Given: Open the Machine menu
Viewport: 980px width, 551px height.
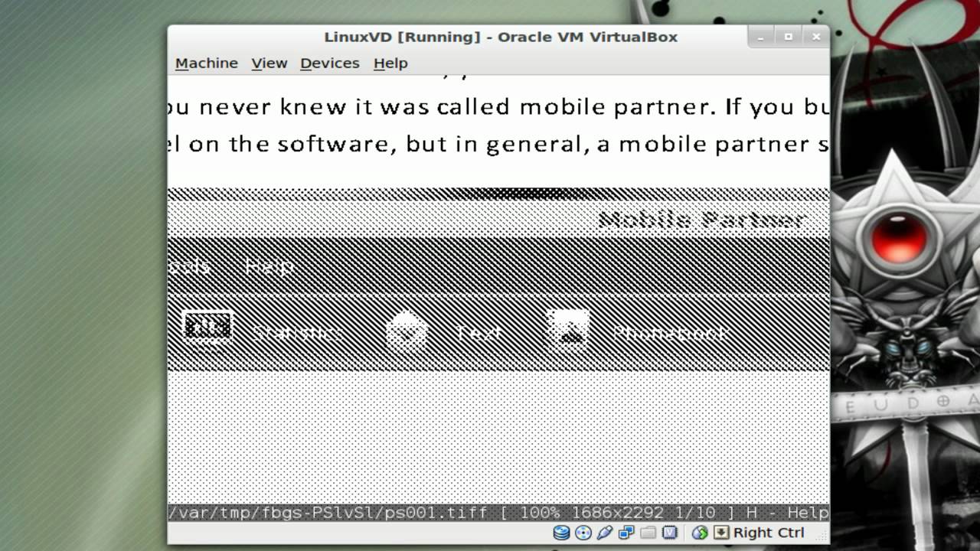Looking at the screenshot, I should pyautogui.click(x=207, y=63).
